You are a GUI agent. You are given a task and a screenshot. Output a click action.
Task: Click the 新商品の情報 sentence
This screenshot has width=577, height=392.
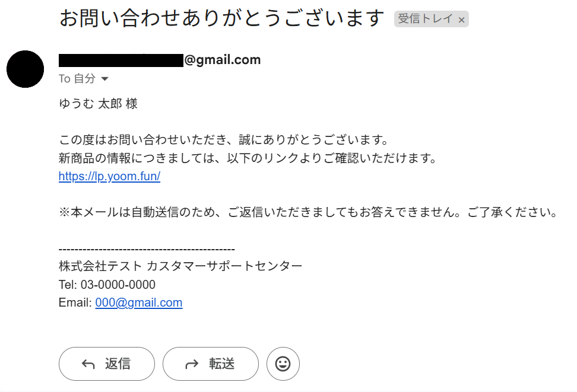(248, 158)
